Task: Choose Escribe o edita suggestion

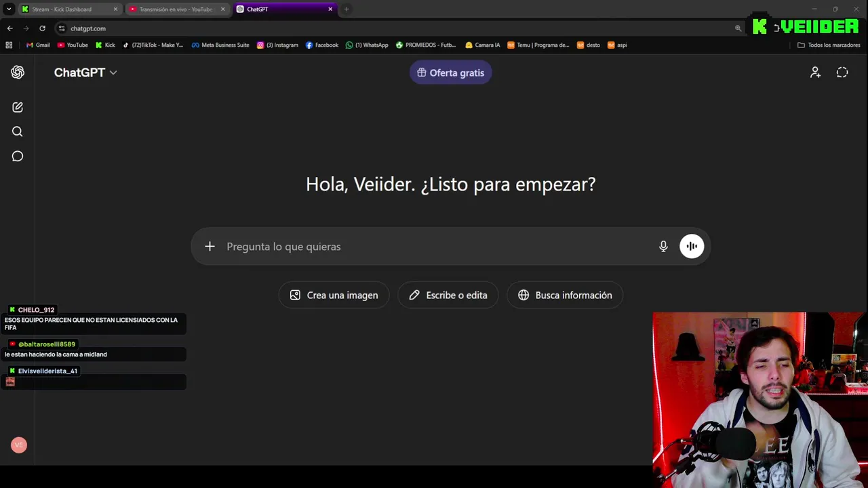Action: [448, 296]
